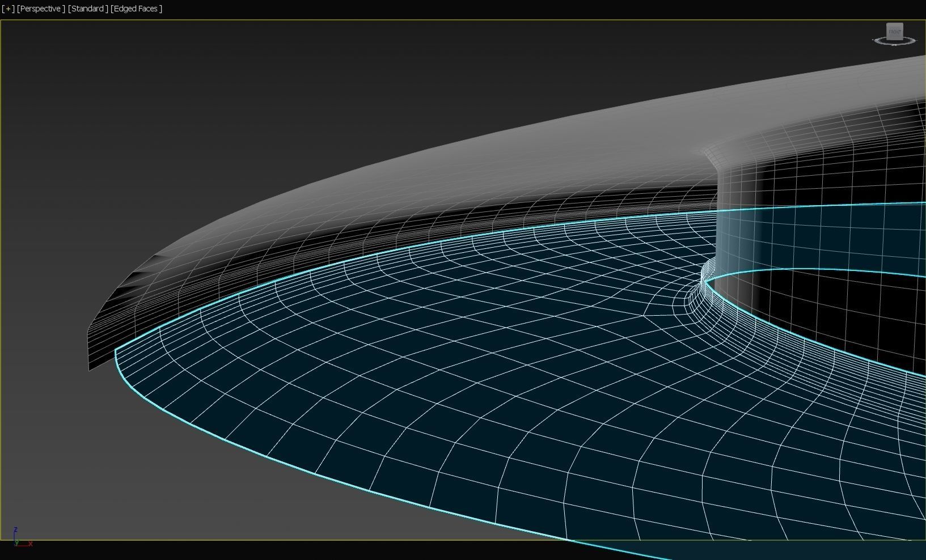Open the Edged Faces per-view preference menu
Screen dimensions: 926x560
click(137, 9)
